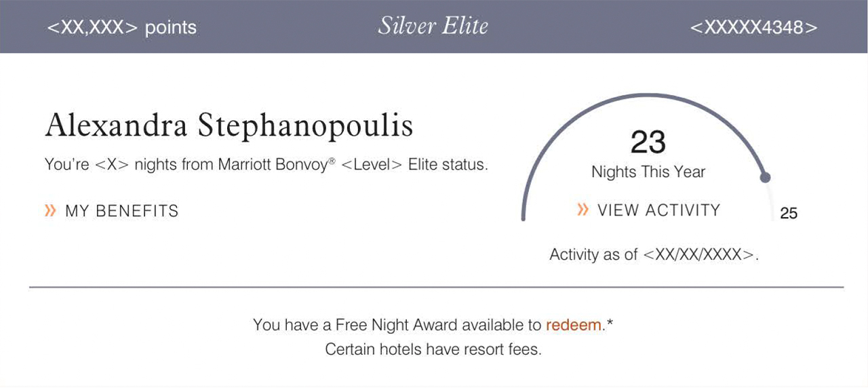Click the orange chevrons beside MY BENEFITS

pos(50,211)
